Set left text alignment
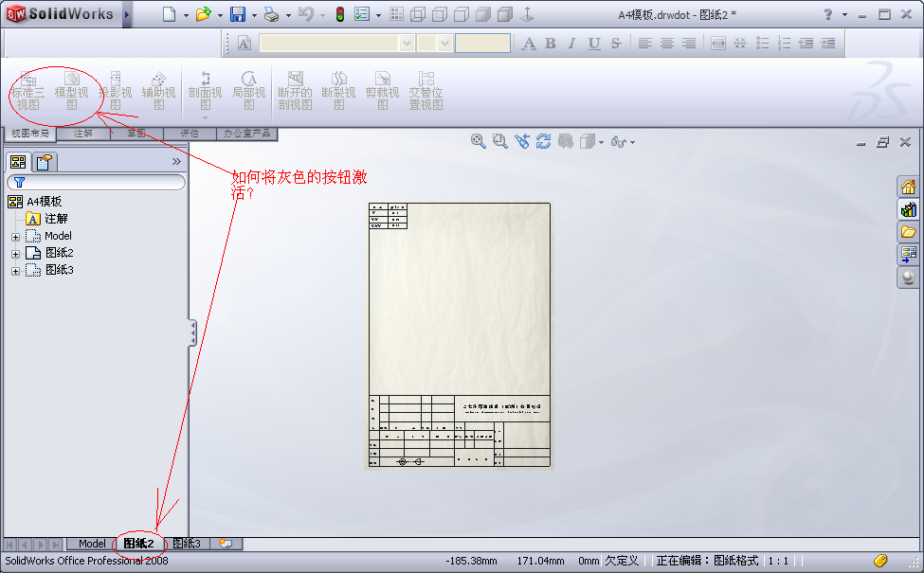 point(645,43)
